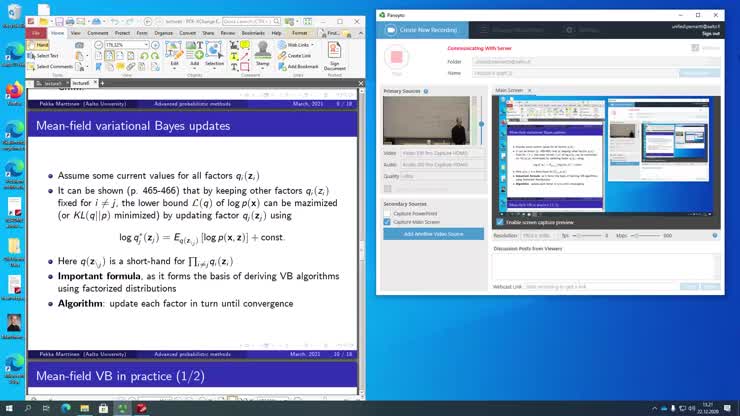The image size is (740, 416).
Task: Toggle the Capture PowerPoint checkbox
Action: tap(387, 213)
